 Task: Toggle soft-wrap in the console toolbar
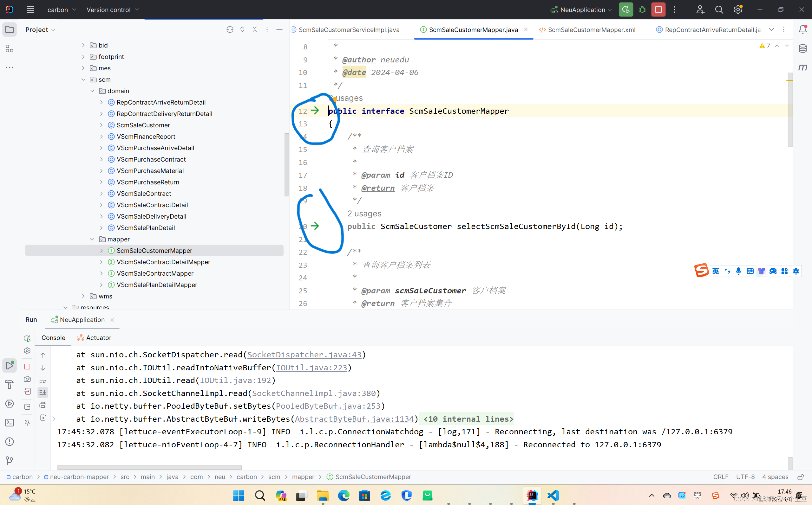(43, 380)
